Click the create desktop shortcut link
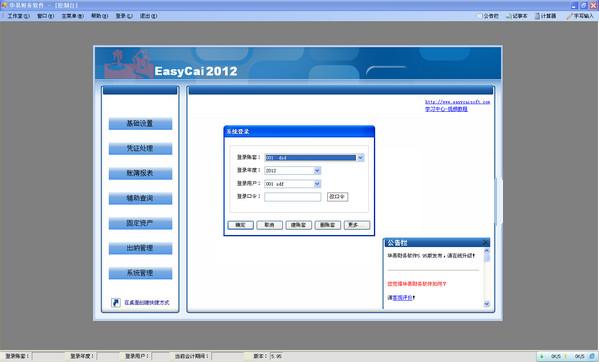The image size is (599, 362). click(147, 302)
